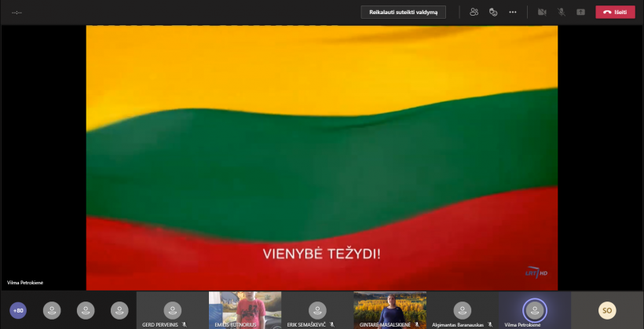The image size is (644, 329).
Task: Show the +80 additional participants
Action: click(x=18, y=310)
